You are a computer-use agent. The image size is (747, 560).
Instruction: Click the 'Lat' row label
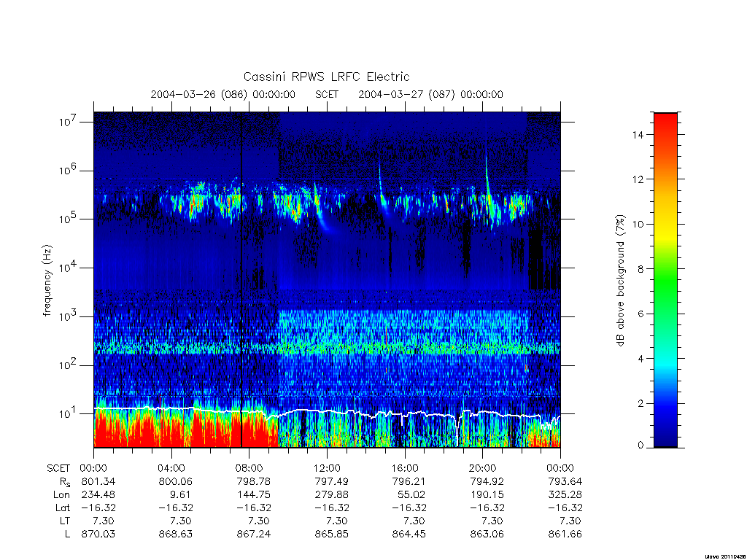click(x=63, y=508)
